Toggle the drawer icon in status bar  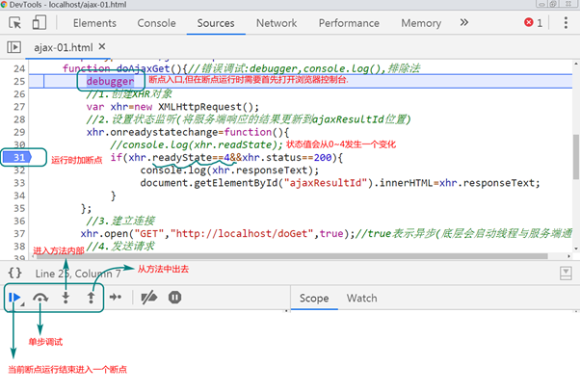pos(566,273)
